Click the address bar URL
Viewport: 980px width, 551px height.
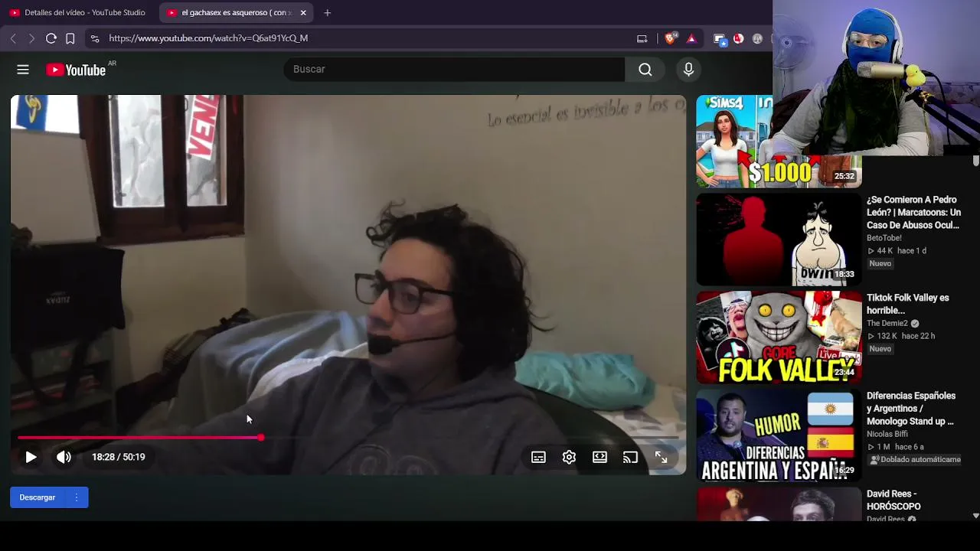tap(208, 38)
